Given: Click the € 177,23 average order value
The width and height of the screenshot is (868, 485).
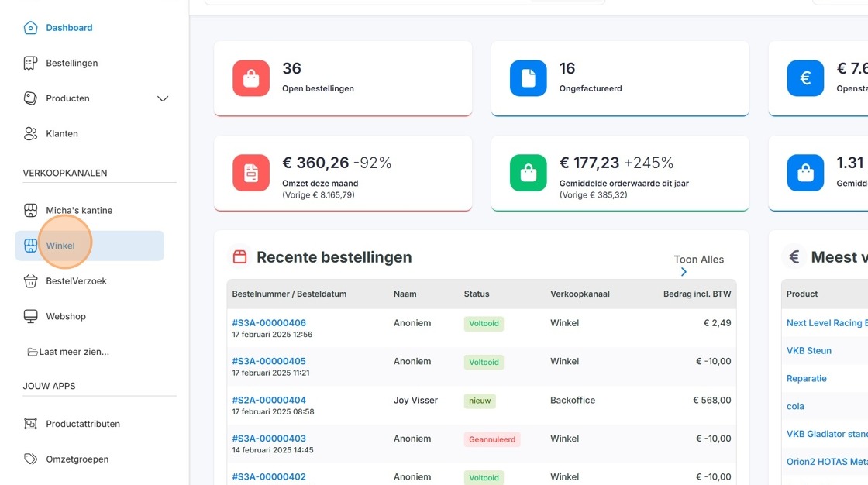Looking at the screenshot, I should point(589,163).
